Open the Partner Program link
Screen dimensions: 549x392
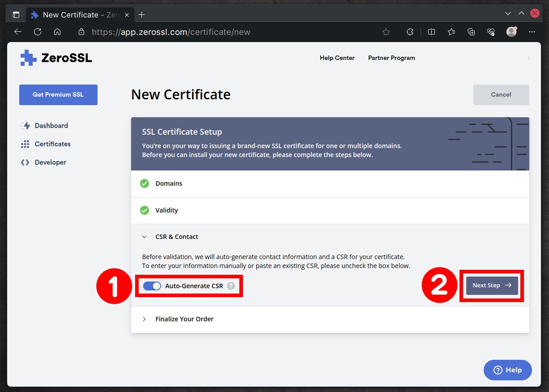tap(392, 58)
